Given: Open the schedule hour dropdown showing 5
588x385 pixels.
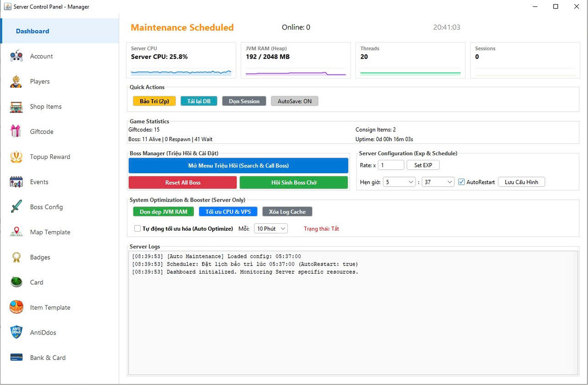Looking at the screenshot, I should (x=400, y=182).
